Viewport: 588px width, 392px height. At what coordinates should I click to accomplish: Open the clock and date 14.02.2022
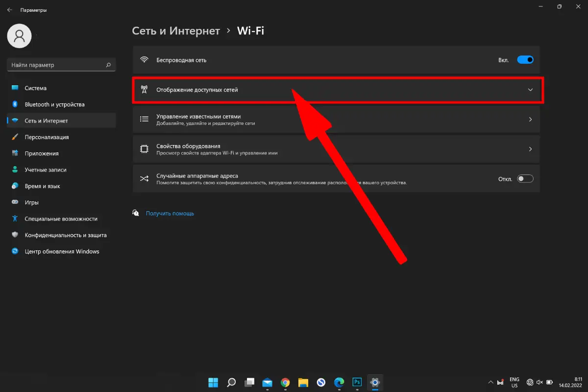(x=571, y=382)
